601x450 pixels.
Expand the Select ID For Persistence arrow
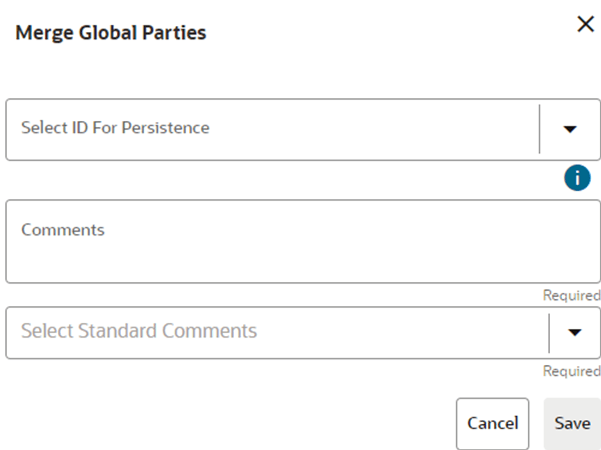click(x=570, y=129)
